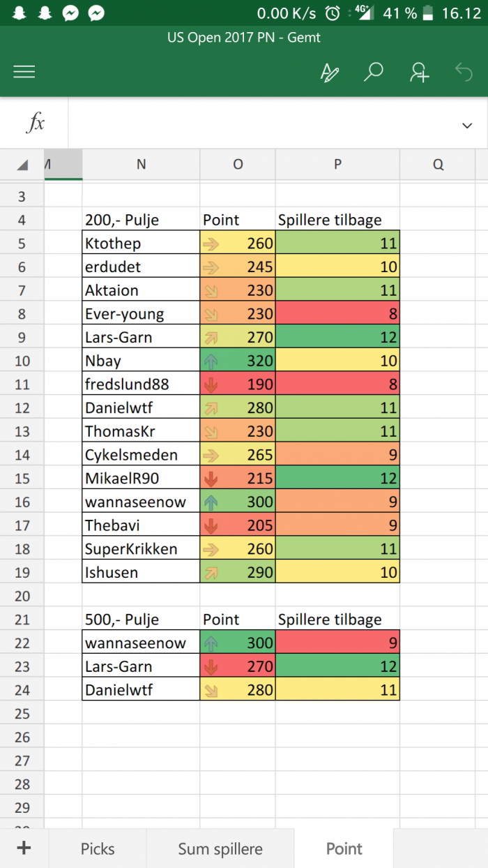
Task: Tap the share with people icon
Action: click(420, 72)
